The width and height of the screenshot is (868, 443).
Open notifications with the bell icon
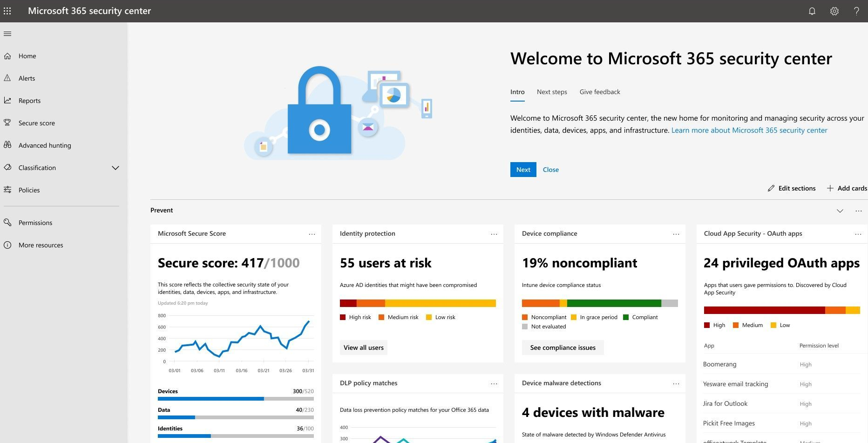click(812, 11)
